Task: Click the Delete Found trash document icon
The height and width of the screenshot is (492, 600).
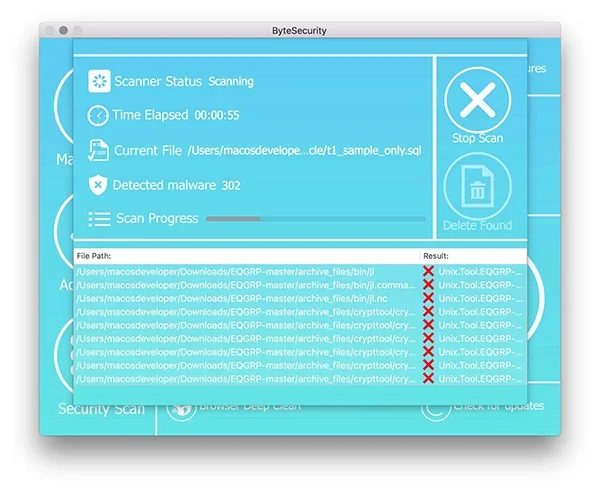Action: [478, 186]
